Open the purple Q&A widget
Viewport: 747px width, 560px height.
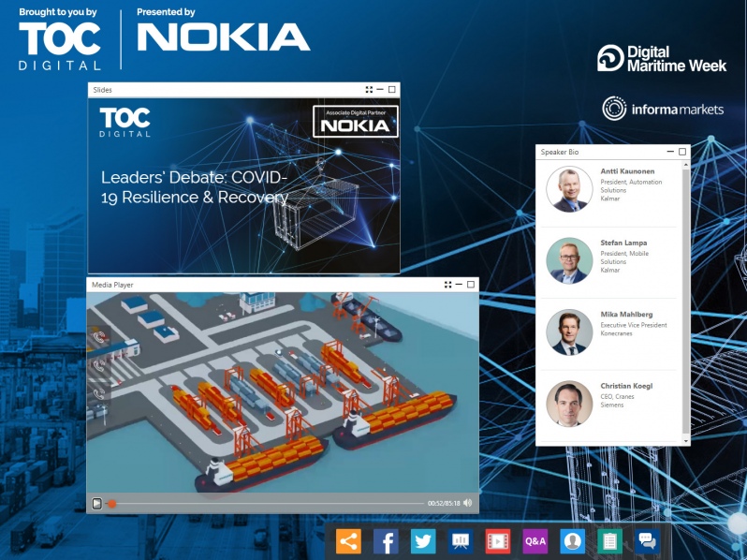pos(535,541)
